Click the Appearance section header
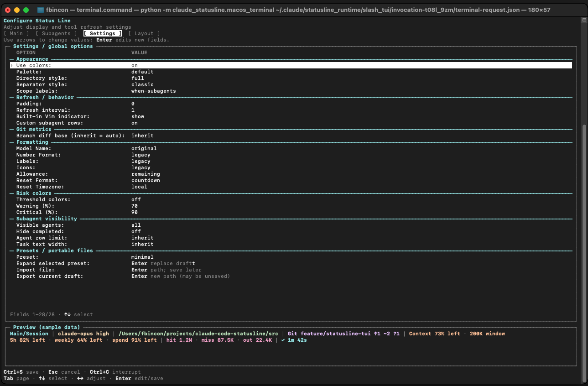 click(x=32, y=59)
